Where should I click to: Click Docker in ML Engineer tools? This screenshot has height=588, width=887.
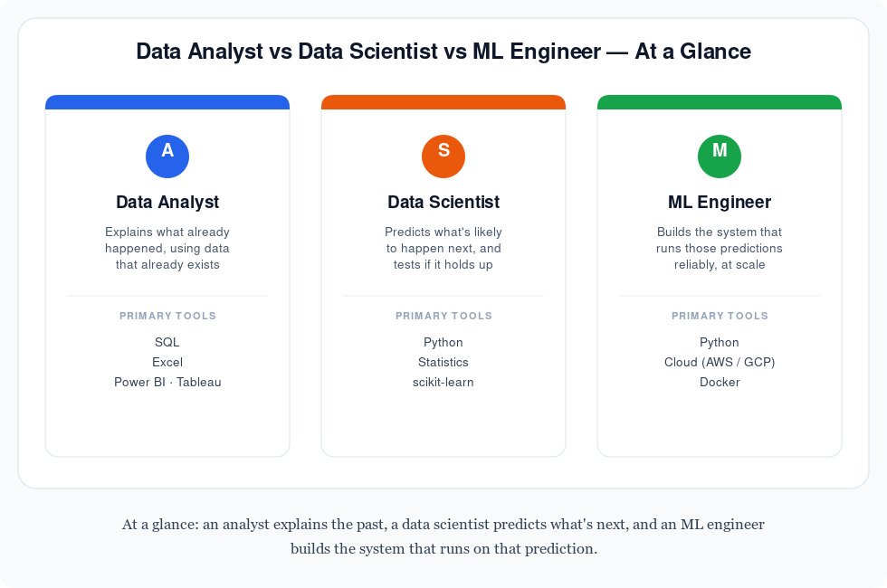point(720,382)
